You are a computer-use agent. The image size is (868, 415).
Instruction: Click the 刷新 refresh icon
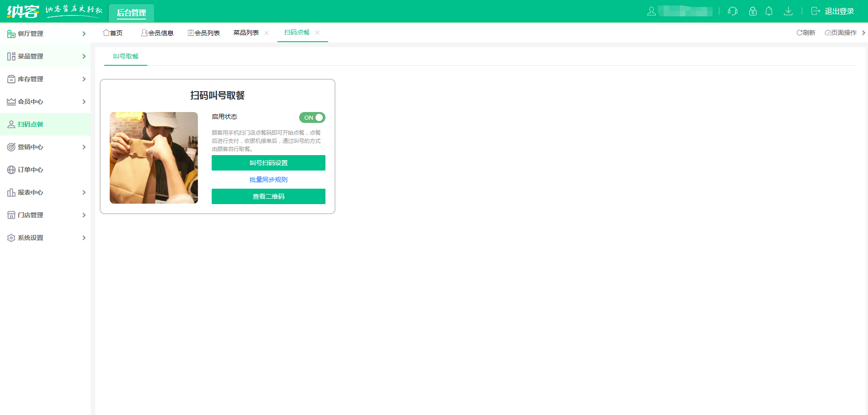[x=800, y=33]
